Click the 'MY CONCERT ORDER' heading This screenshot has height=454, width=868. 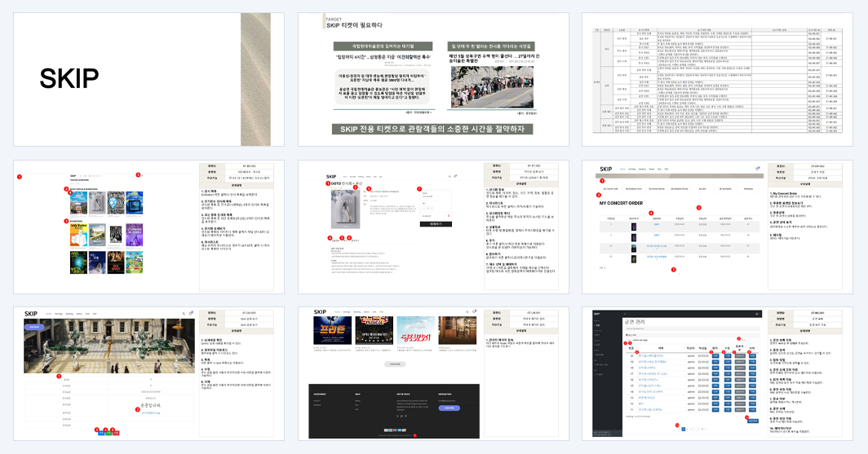click(x=621, y=203)
